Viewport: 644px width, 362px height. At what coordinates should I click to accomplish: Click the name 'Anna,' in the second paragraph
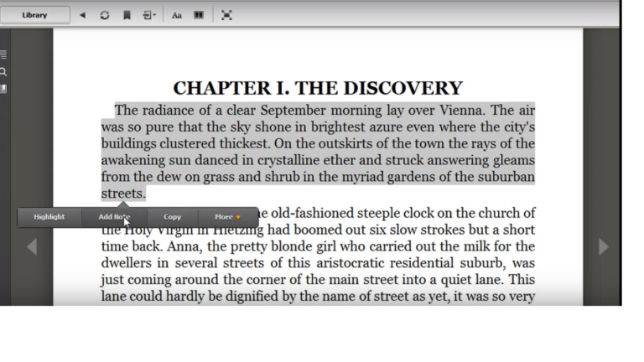click(184, 246)
